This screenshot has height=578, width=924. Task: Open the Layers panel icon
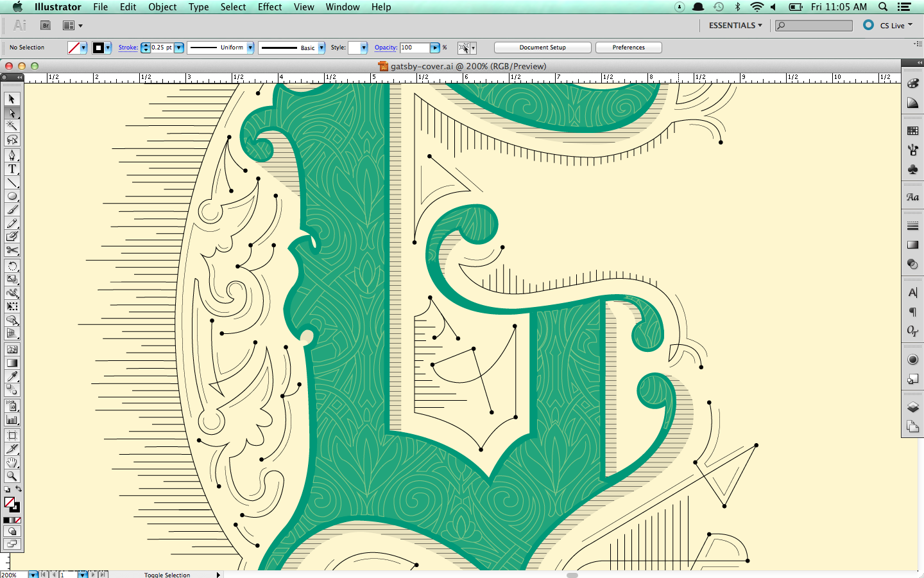912,407
